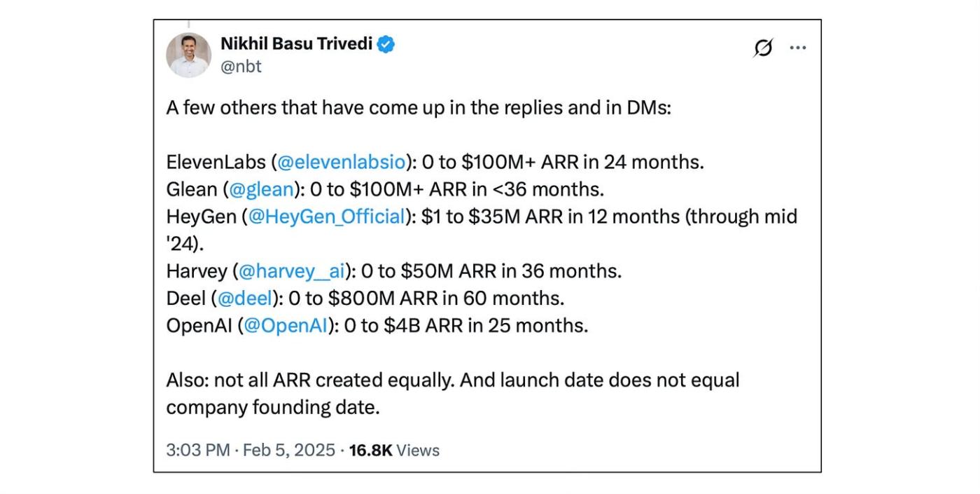Visit the @OpenAI mention

click(285, 326)
